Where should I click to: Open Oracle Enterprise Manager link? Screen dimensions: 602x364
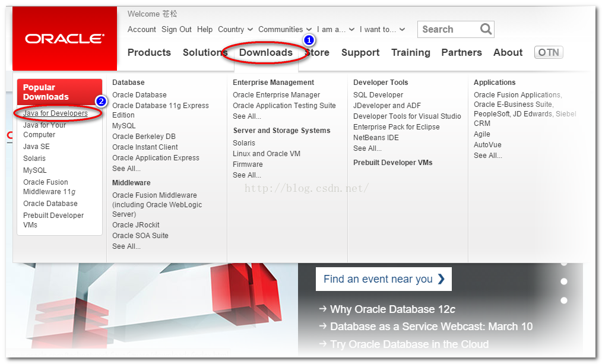pos(277,95)
